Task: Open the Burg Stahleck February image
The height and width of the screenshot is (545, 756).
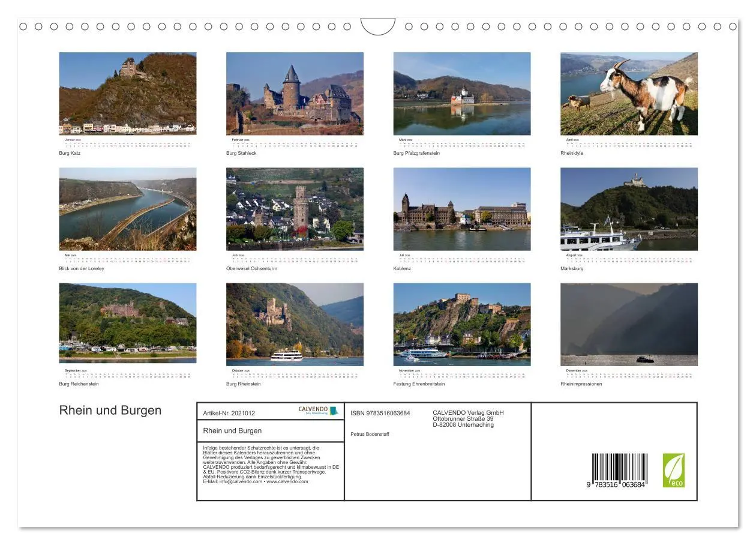Action: [295, 93]
